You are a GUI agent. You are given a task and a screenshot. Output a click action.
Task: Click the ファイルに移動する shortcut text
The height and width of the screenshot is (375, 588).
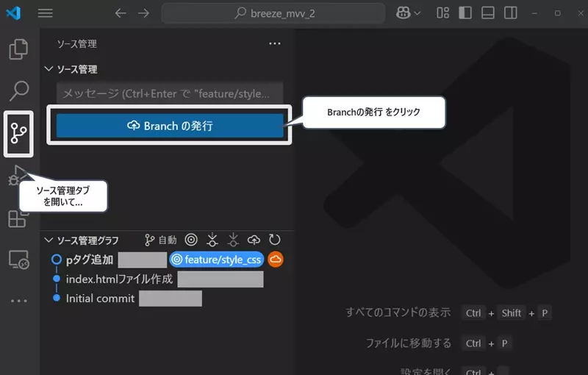coord(409,343)
